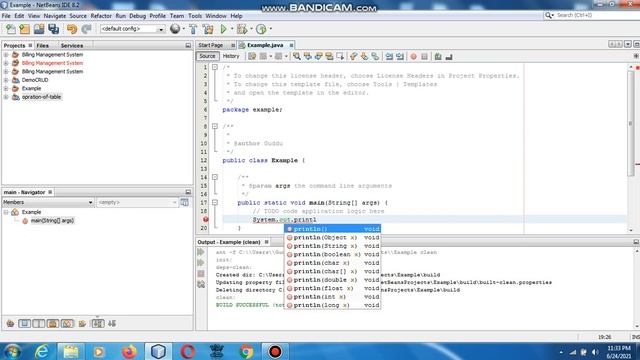Viewport: 640px width, 360px height.
Task: Open the Debug menu
Action: 138,16
